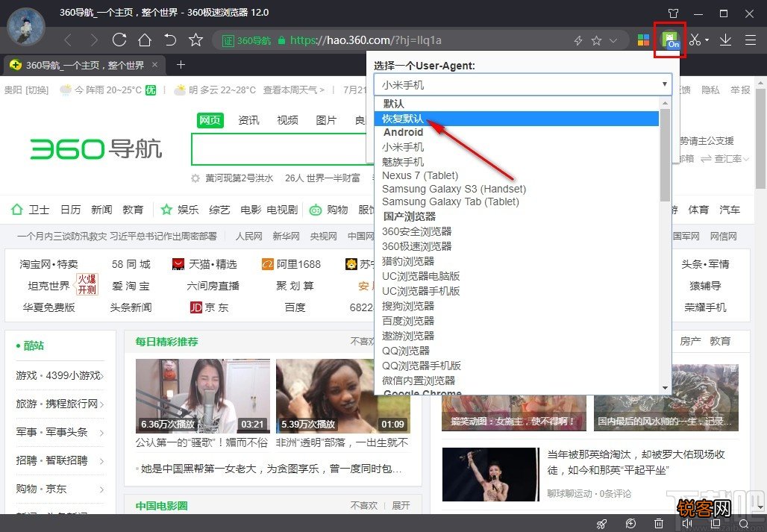Select 恢复默认 in the User-Agent list
Screen dimensions: 767x532
coord(418,118)
